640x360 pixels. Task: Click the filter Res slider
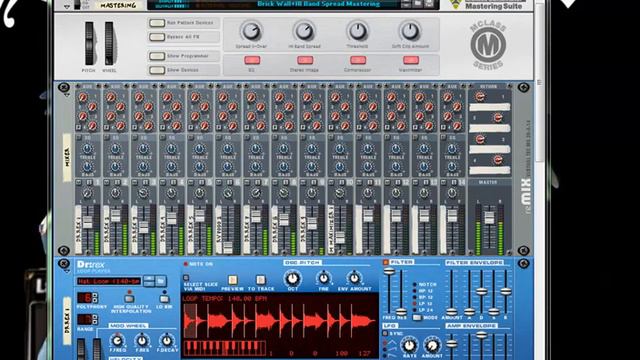click(401, 313)
